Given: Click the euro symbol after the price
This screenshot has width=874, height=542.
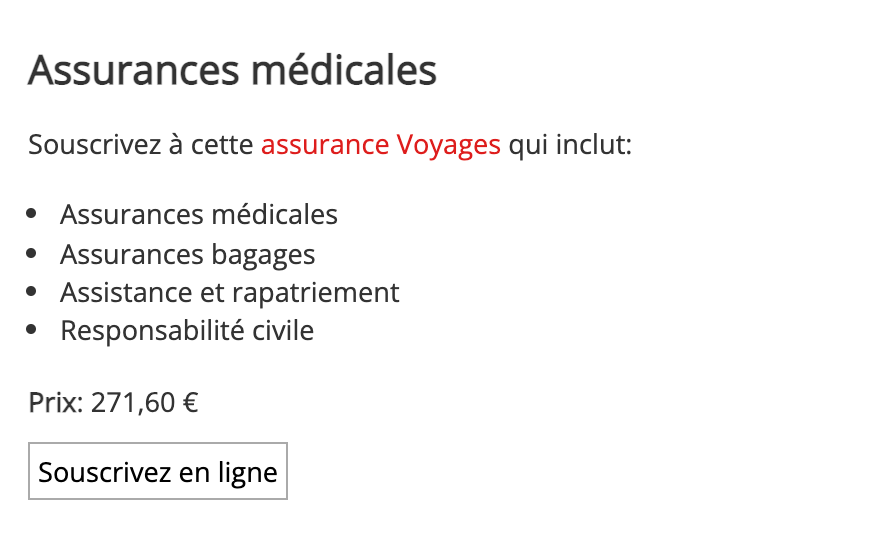Looking at the screenshot, I should pyautogui.click(x=190, y=403).
